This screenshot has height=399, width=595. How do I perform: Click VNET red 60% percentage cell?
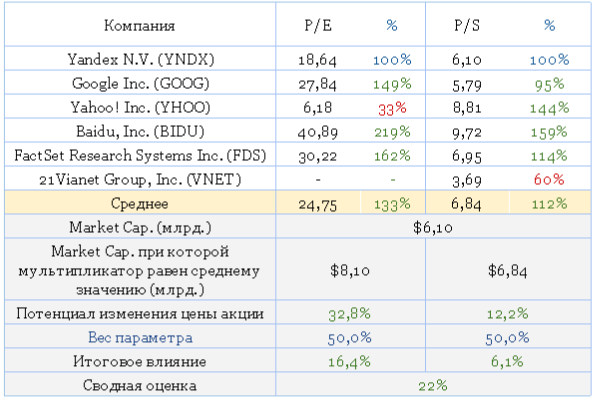tap(549, 179)
